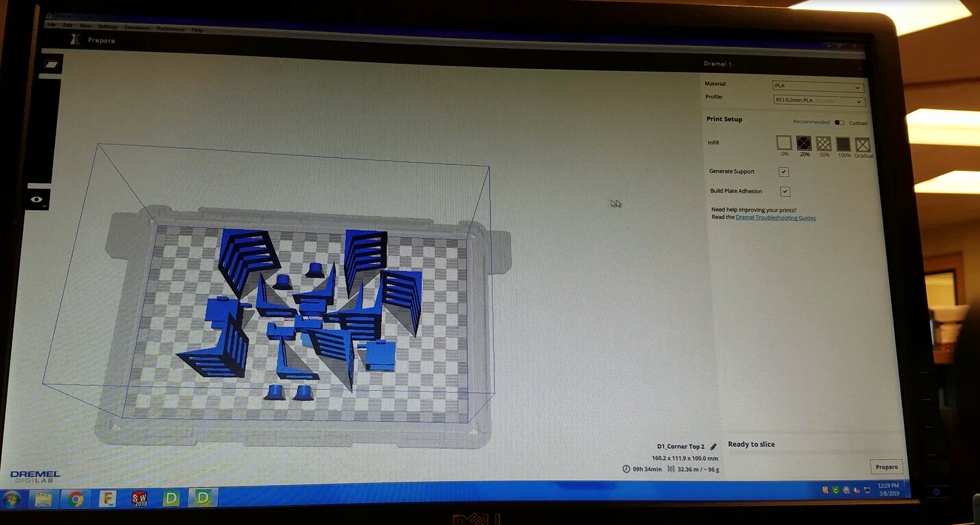Click the D1_Corner Top 2 job name
The image size is (980, 525).
click(680, 446)
